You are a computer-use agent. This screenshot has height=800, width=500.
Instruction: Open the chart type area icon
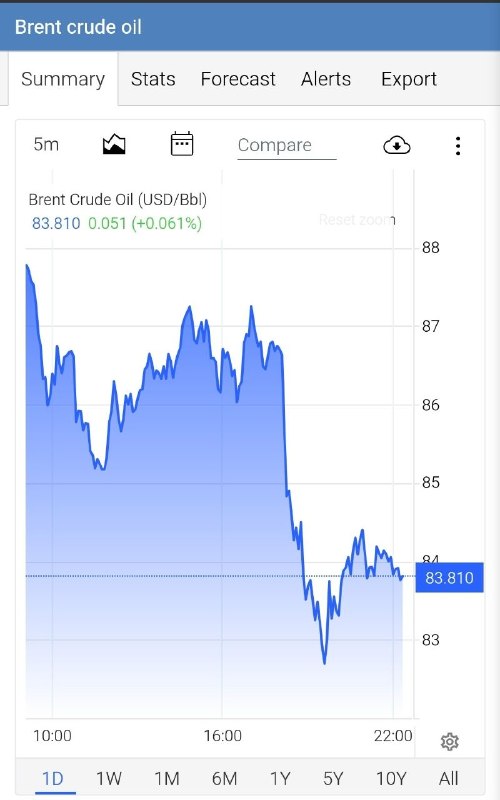coord(114,145)
